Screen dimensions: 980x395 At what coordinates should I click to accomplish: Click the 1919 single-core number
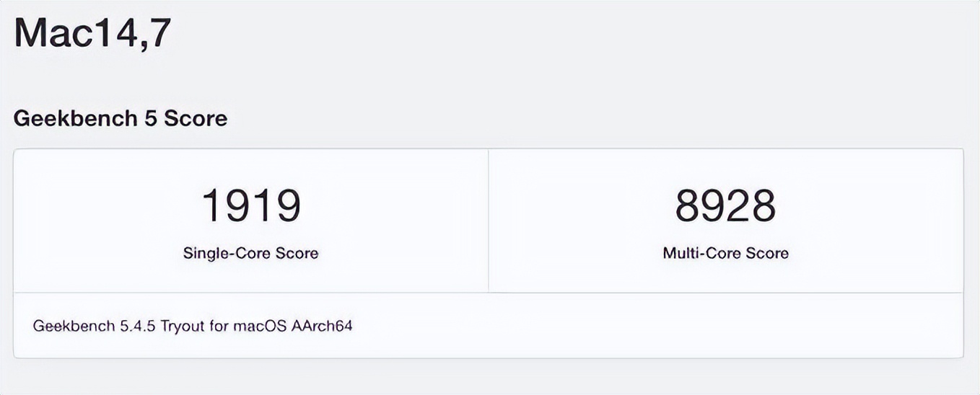(250, 205)
